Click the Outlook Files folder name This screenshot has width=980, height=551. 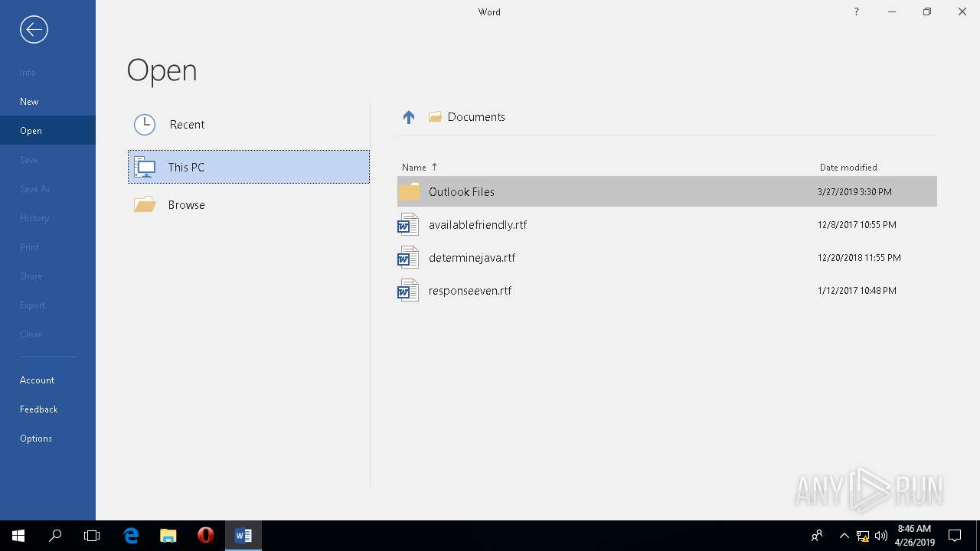462,191
